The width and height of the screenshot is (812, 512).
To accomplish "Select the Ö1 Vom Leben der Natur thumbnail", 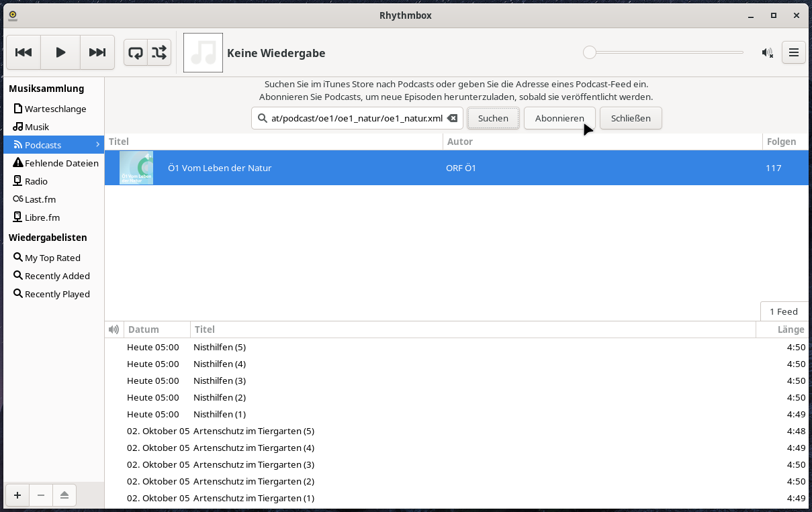I will (136, 168).
